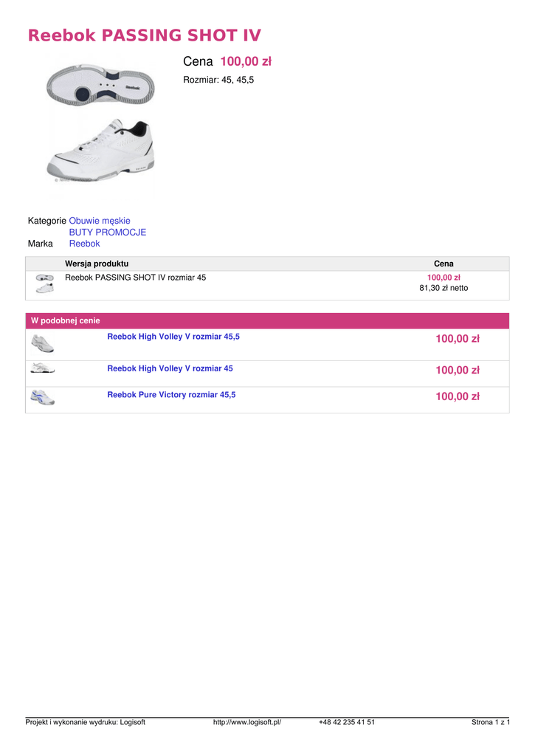Select Reebok PASSING SHOT IV rozmiar 45 row
The width and height of the screenshot is (535, 756).
point(136,278)
